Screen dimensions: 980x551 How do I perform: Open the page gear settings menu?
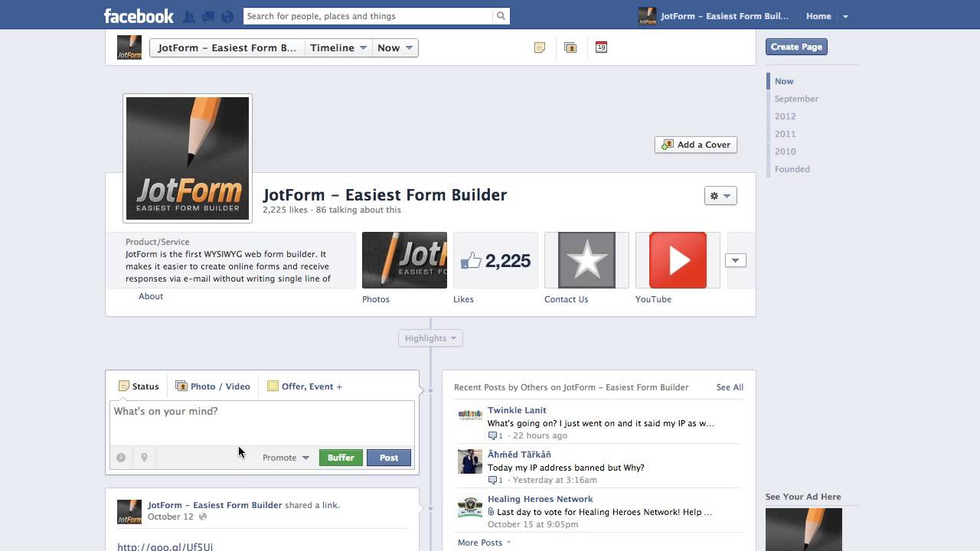(720, 196)
